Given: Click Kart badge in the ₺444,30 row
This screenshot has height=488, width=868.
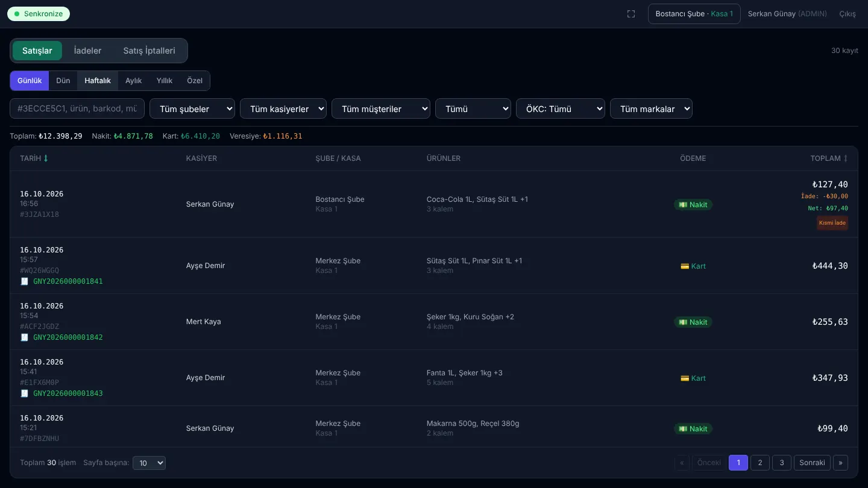Looking at the screenshot, I should (x=693, y=266).
